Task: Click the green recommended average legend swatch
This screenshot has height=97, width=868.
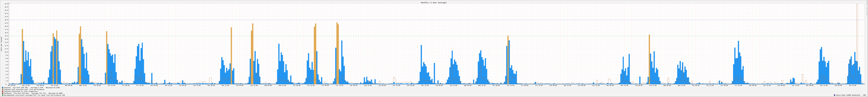Action: pyautogui.click(x=3, y=95)
